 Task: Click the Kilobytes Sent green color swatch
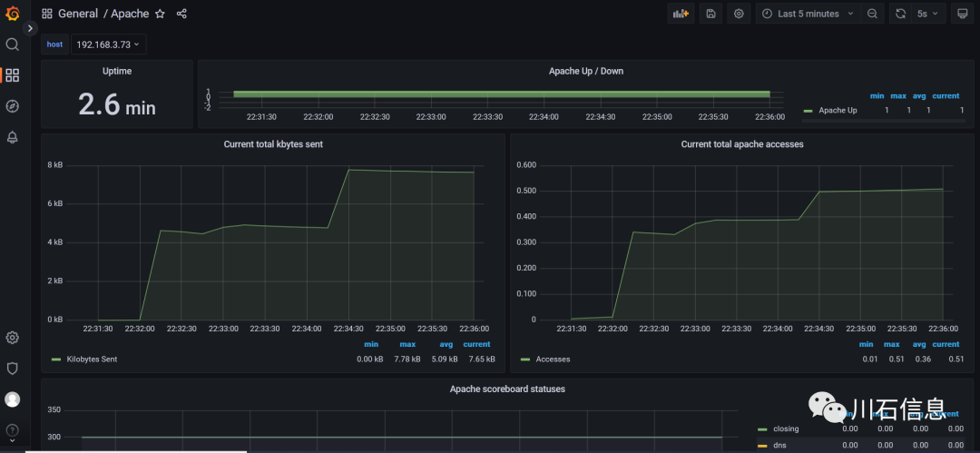(x=56, y=359)
